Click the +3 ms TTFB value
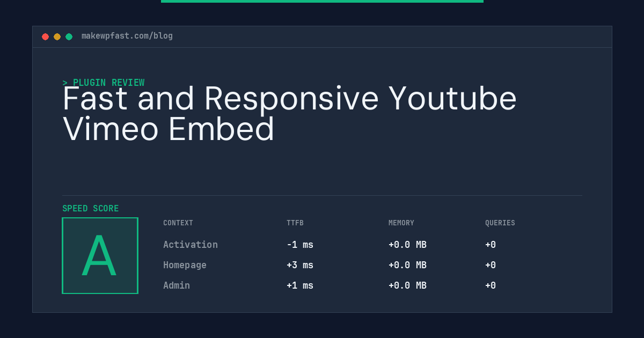The width and height of the screenshot is (644, 338). (300, 265)
